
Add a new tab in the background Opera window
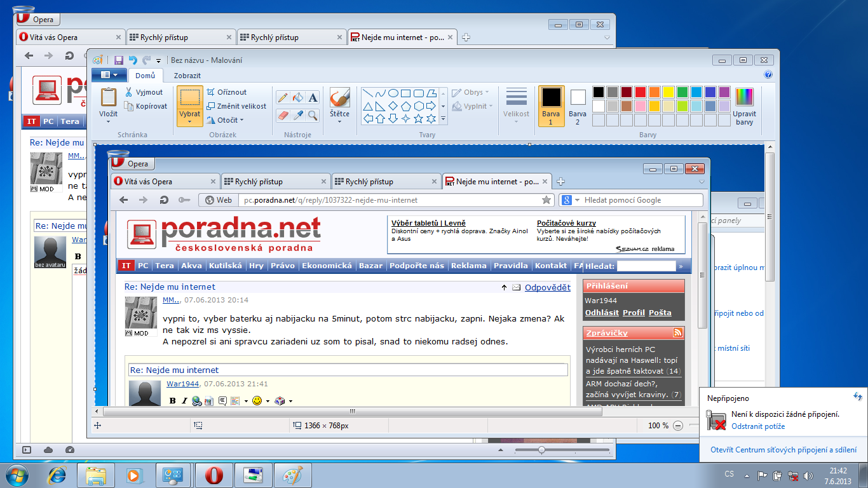[466, 37]
